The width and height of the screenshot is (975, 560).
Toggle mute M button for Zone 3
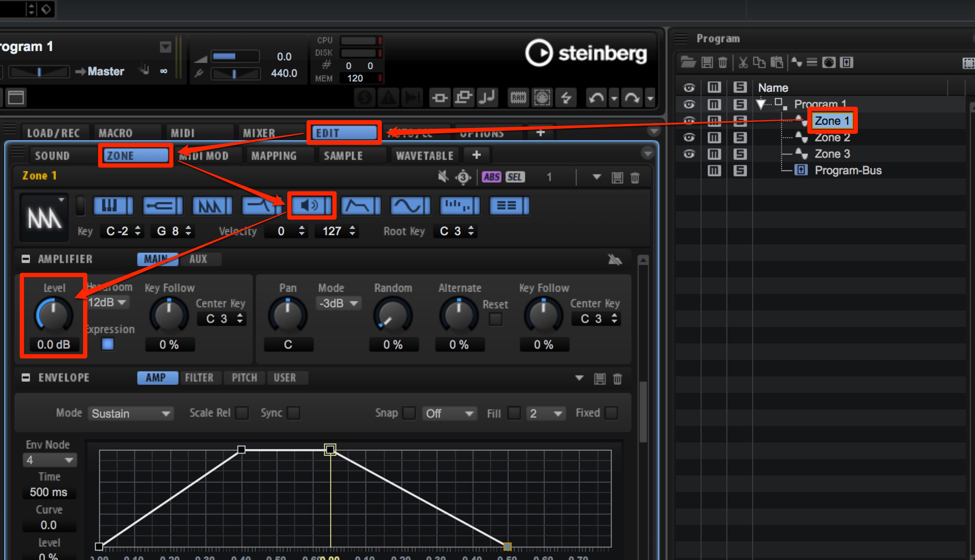pyautogui.click(x=714, y=154)
